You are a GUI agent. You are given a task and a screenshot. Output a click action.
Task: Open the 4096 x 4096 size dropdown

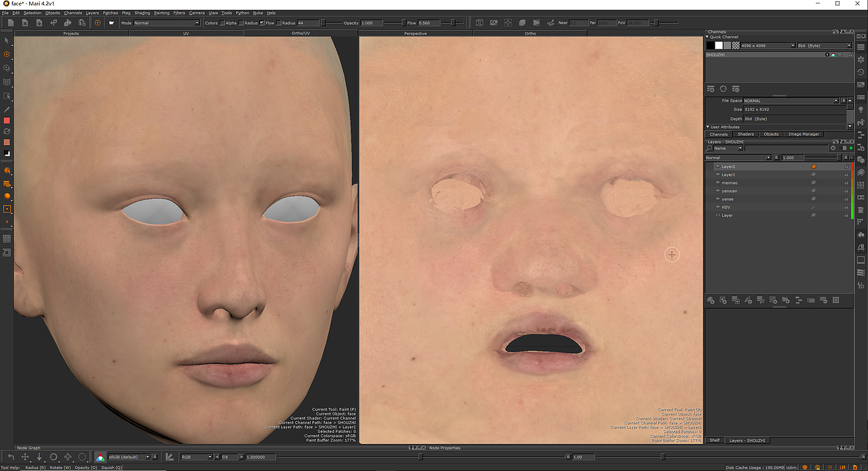click(x=768, y=45)
